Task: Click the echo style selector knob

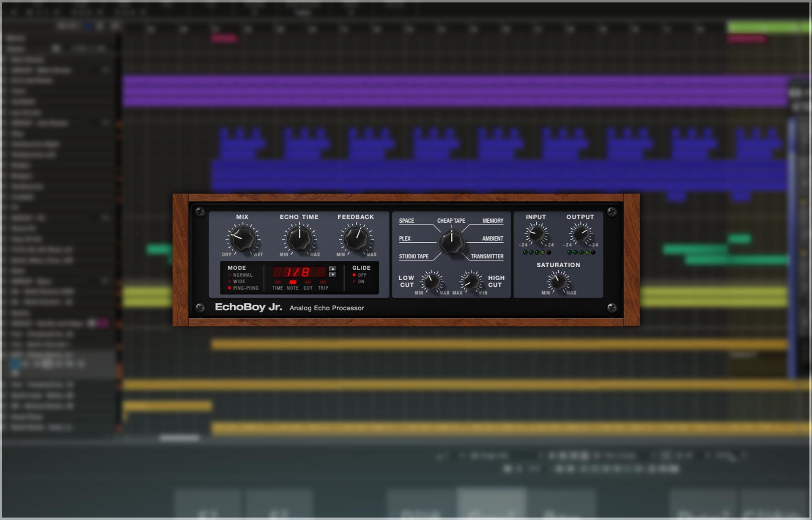Action: tap(451, 242)
